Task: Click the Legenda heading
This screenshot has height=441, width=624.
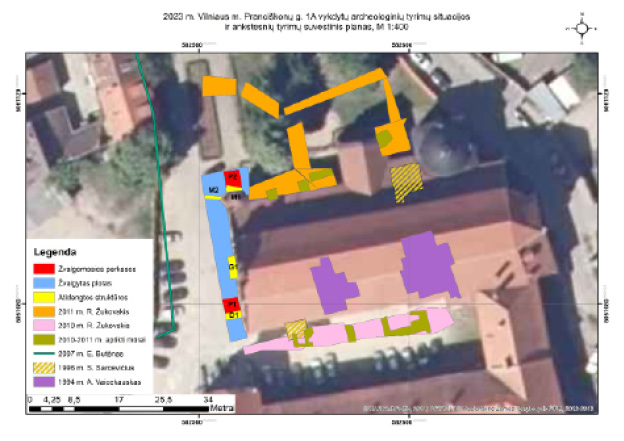Action: pyautogui.click(x=56, y=251)
